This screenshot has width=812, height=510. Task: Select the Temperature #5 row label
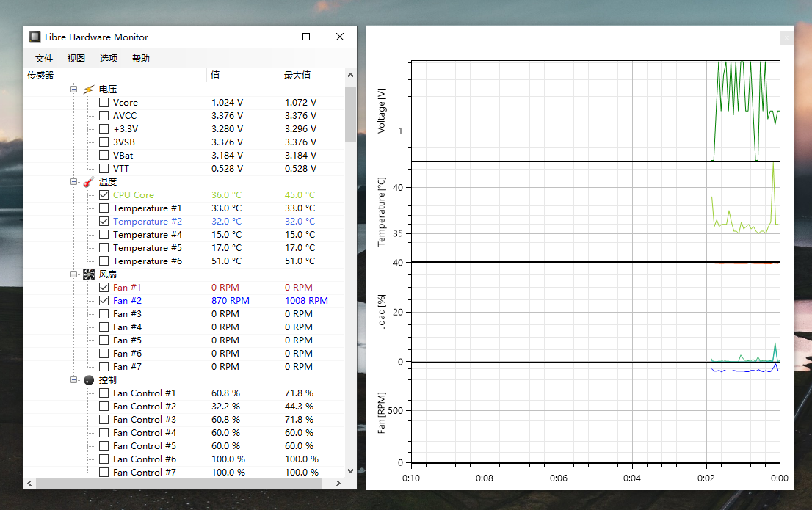pos(148,248)
